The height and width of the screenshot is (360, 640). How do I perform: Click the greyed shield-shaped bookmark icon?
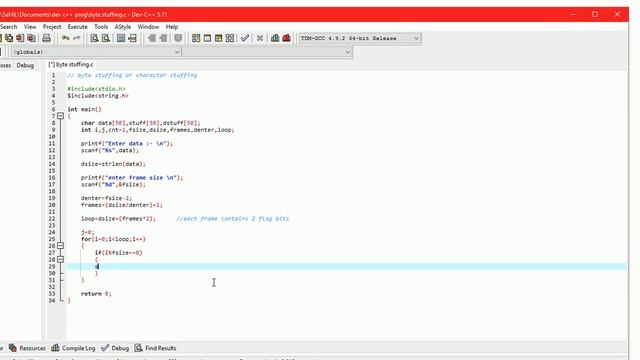(x=178, y=38)
